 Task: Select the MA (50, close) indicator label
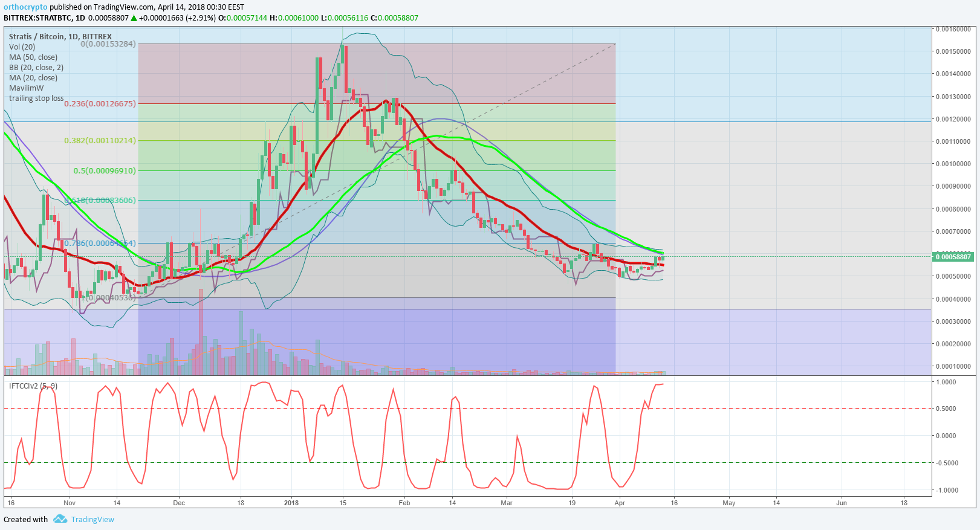tap(33, 57)
